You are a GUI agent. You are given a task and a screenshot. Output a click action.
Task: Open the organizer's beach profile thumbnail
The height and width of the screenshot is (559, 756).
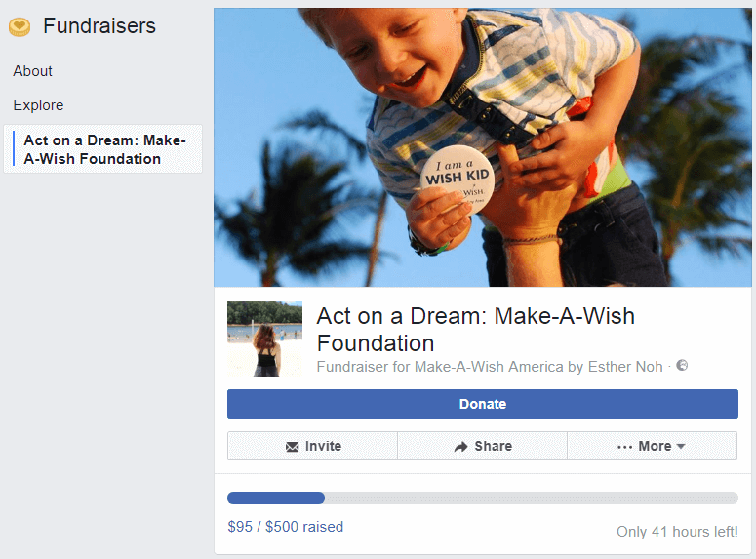[264, 339]
